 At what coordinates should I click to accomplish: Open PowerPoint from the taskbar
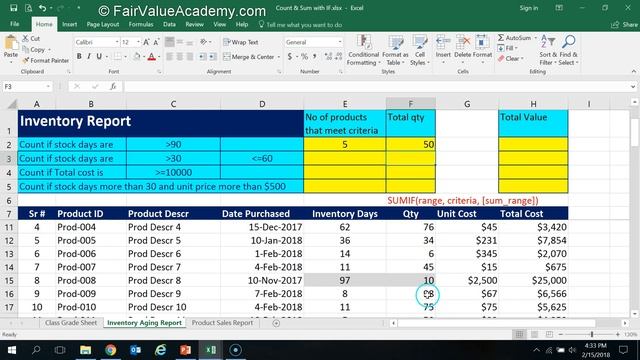[185, 350]
